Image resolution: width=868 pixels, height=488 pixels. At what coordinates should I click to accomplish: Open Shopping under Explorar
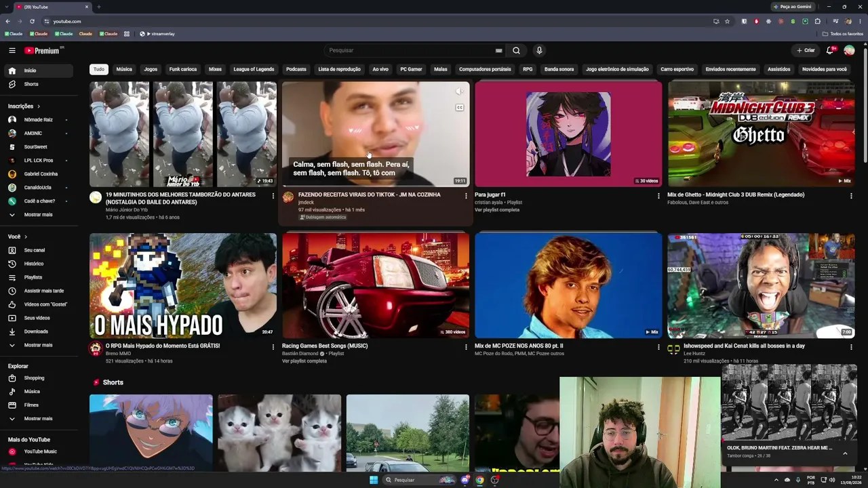[x=39, y=378]
